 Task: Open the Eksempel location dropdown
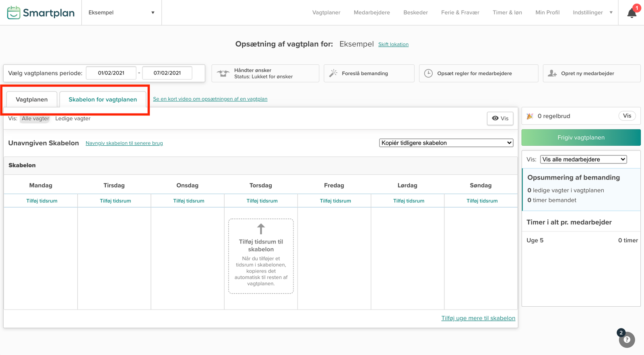tap(121, 12)
